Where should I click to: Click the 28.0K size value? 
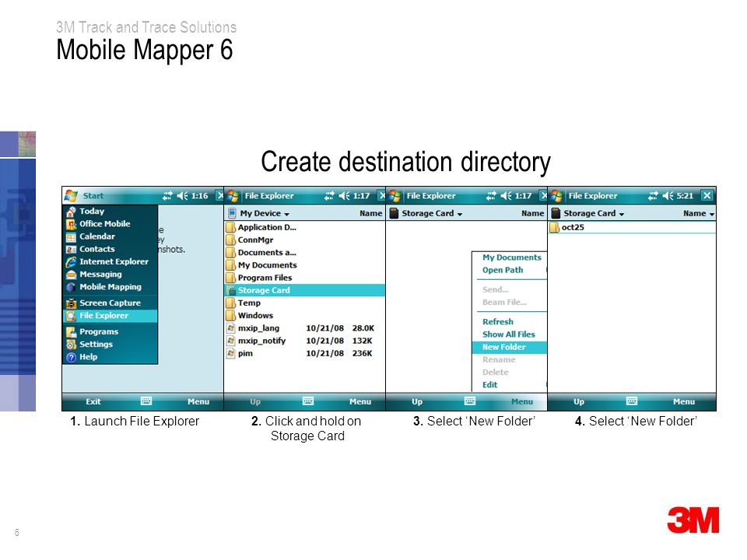[x=363, y=328]
